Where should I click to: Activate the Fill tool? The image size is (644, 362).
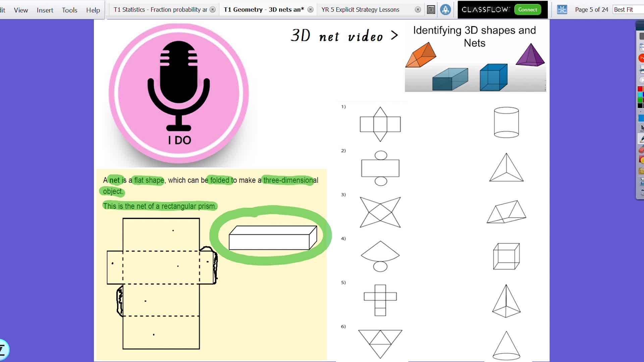pos(640,160)
